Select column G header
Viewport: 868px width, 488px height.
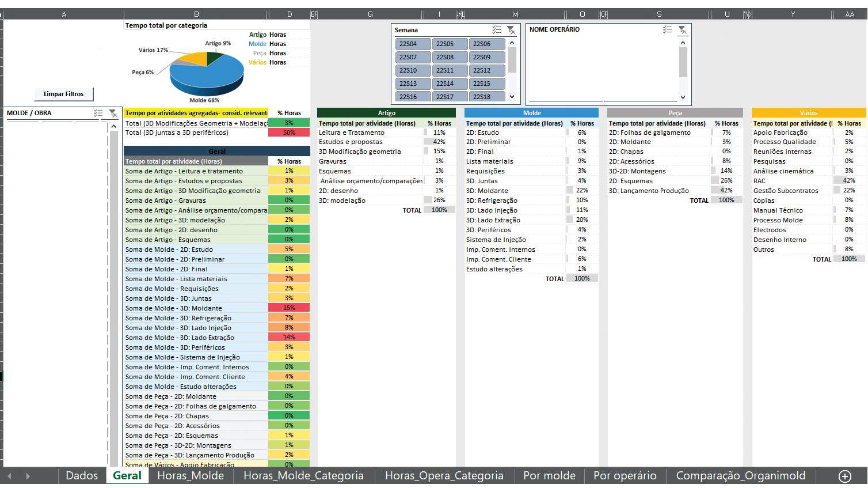[x=370, y=14]
